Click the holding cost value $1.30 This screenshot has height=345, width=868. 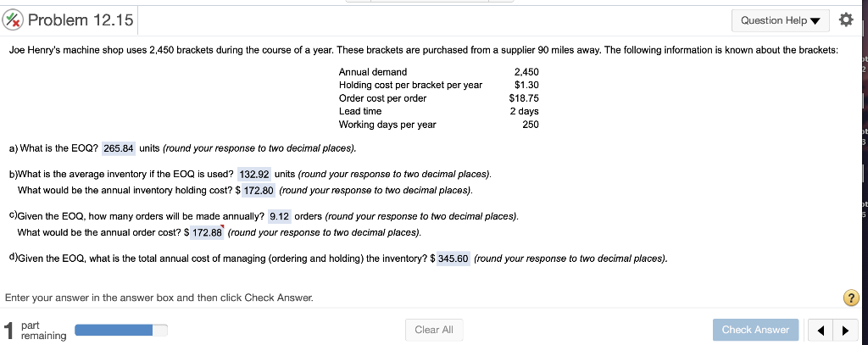(x=526, y=86)
